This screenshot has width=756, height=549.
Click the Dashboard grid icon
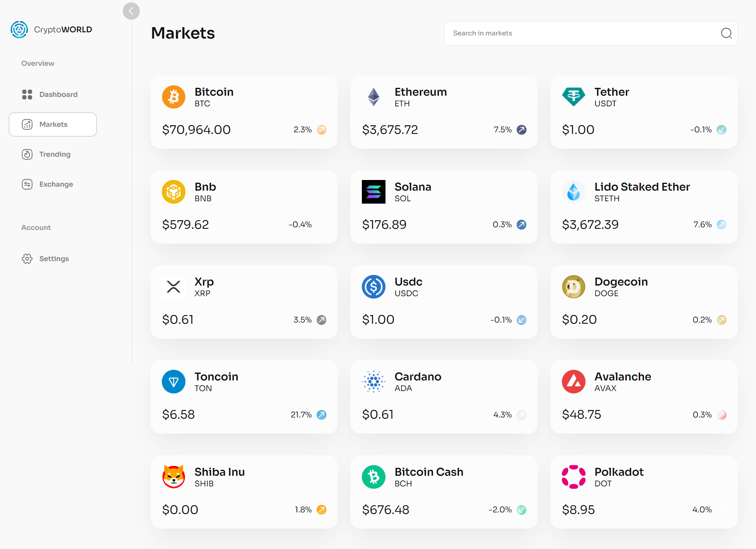[x=27, y=95]
